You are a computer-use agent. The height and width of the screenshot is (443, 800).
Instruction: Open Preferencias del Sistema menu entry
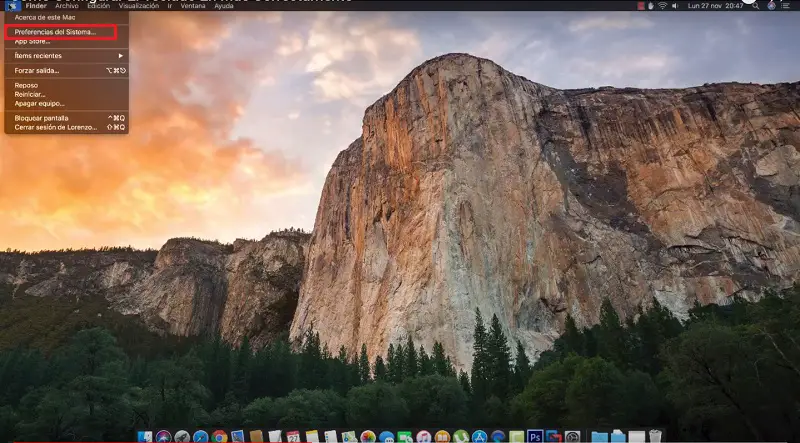pyautogui.click(x=55, y=32)
